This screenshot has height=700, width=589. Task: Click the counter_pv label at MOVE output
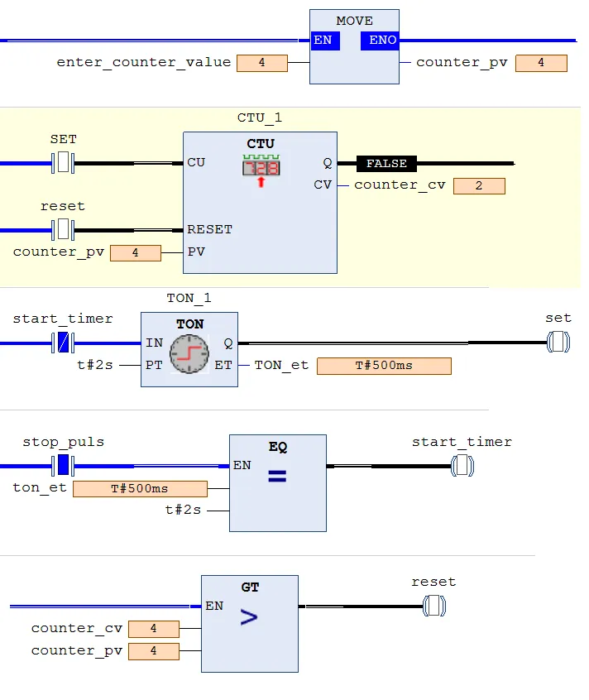pyautogui.click(x=462, y=63)
